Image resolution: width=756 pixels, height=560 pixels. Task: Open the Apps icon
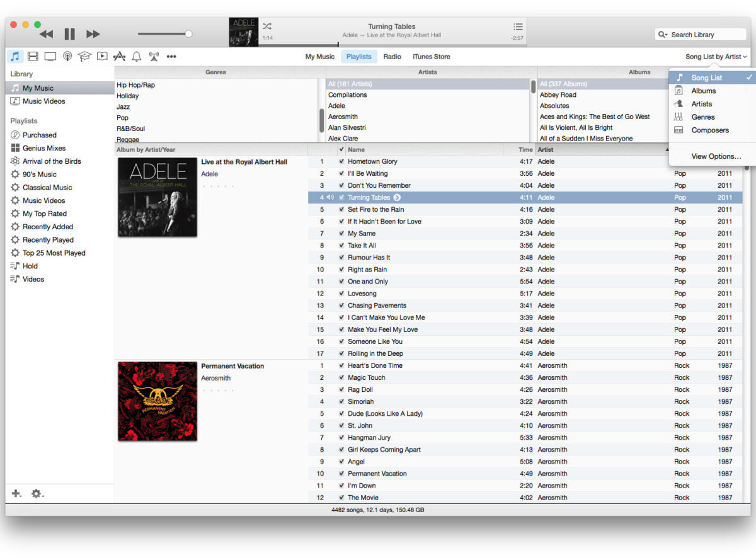119,56
